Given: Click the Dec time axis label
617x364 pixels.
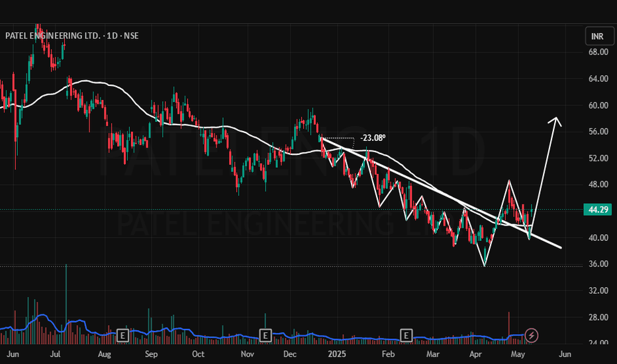Looking at the screenshot, I should pos(290,354).
